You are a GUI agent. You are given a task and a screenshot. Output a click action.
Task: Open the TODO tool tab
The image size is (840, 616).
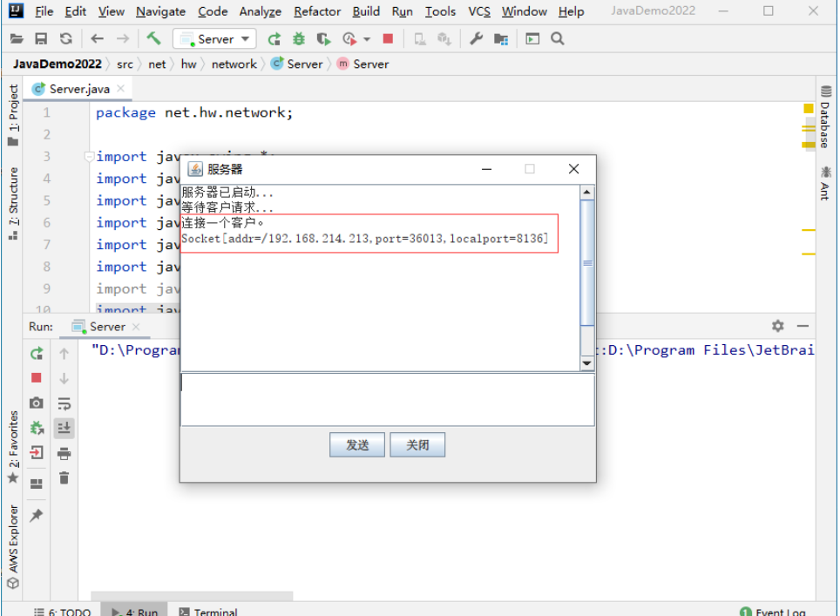point(63,611)
